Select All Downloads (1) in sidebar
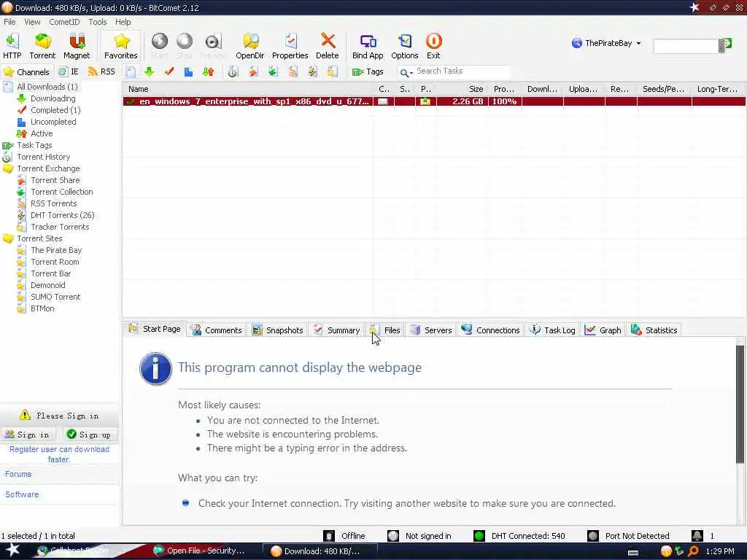The width and height of the screenshot is (747, 560). point(47,87)
